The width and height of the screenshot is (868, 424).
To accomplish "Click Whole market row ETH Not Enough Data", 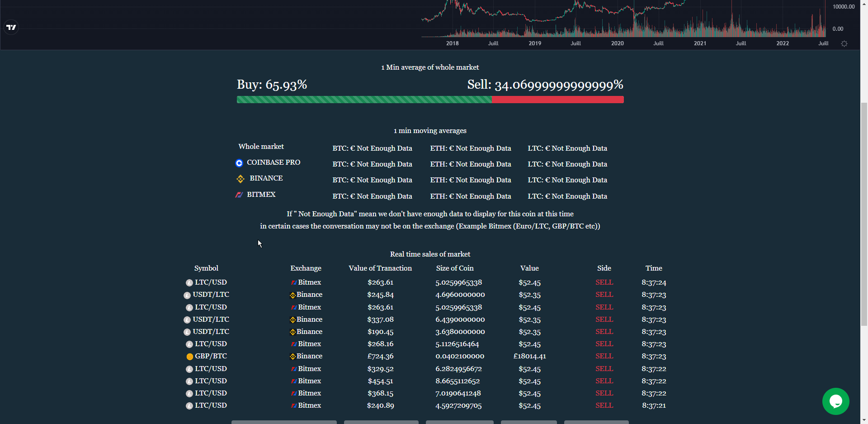I will pos(471,148).
